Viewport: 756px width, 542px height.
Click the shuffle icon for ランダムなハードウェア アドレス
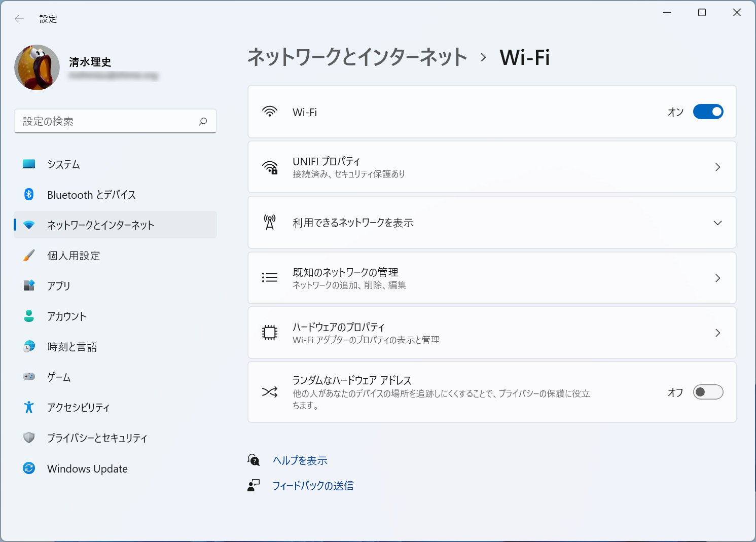click(x=270, y=391)
